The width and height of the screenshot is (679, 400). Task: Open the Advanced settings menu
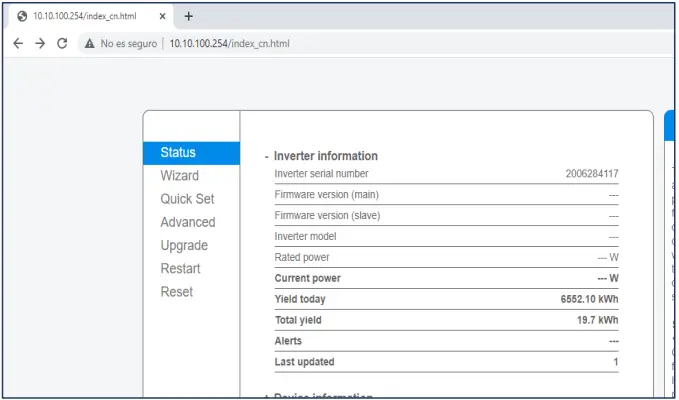tap(187, 222)
